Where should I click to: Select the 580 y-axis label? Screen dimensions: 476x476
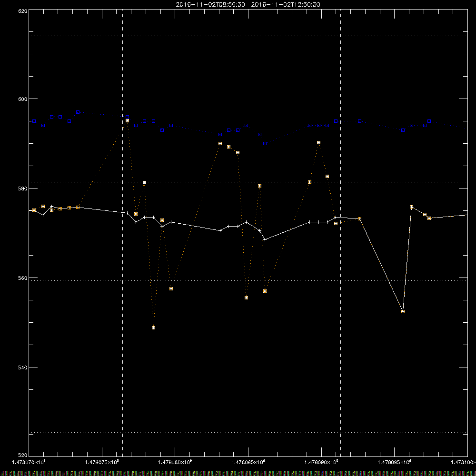(x=23, y=188)
